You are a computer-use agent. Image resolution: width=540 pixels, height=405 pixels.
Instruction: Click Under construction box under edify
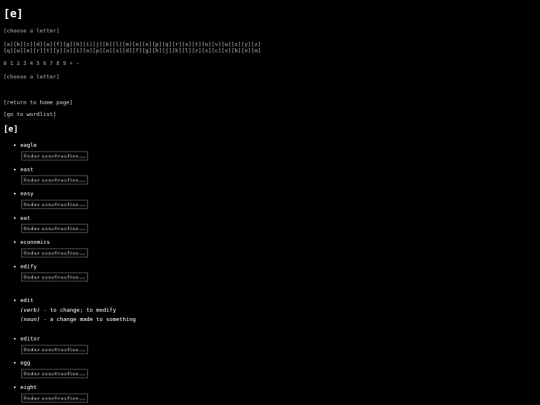54,277
